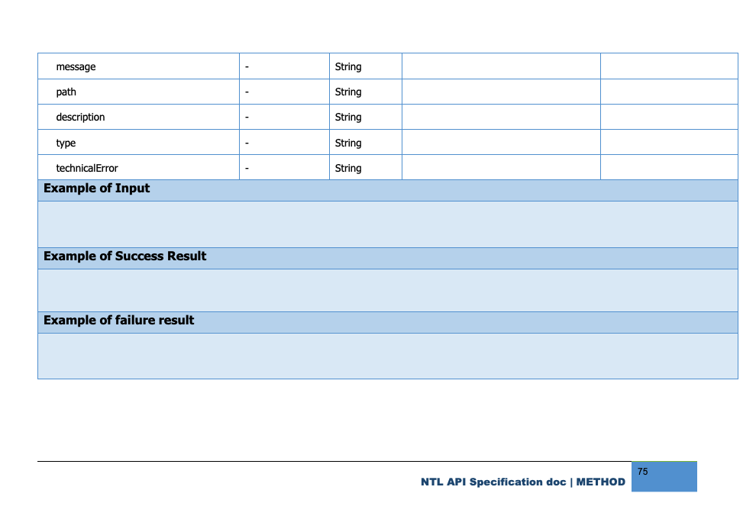This screenshot has height=532, width=756.
Task: Click the 'Example of Input' heading
Action: tap(97, 189)
